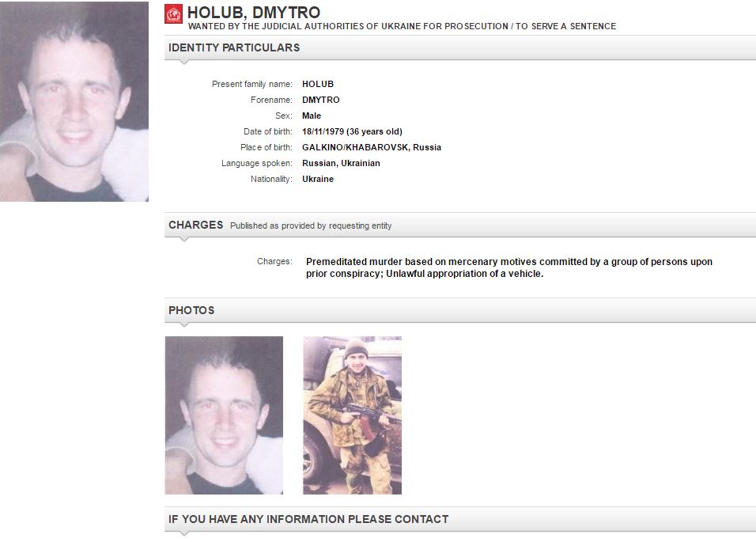Click the HOLUB, DMYTRO title heading
Screen dimensions: 756x542
coord(254,12)
